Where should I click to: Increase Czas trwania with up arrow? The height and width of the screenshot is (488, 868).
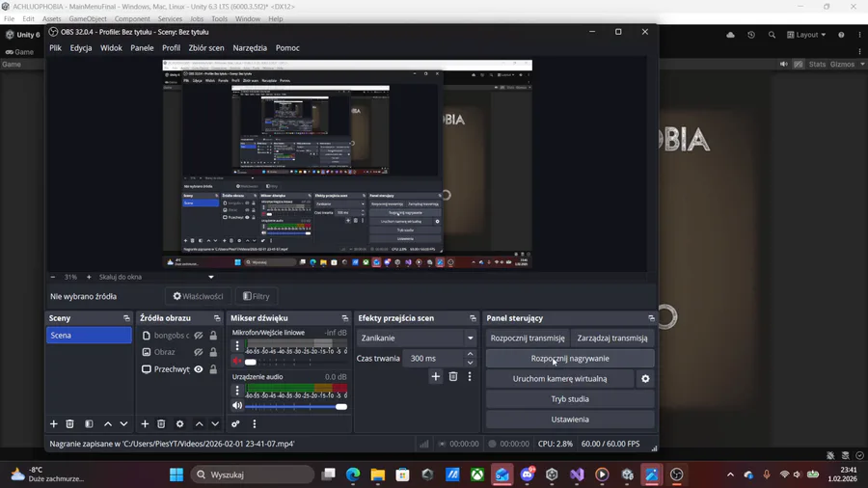point(470,354)
